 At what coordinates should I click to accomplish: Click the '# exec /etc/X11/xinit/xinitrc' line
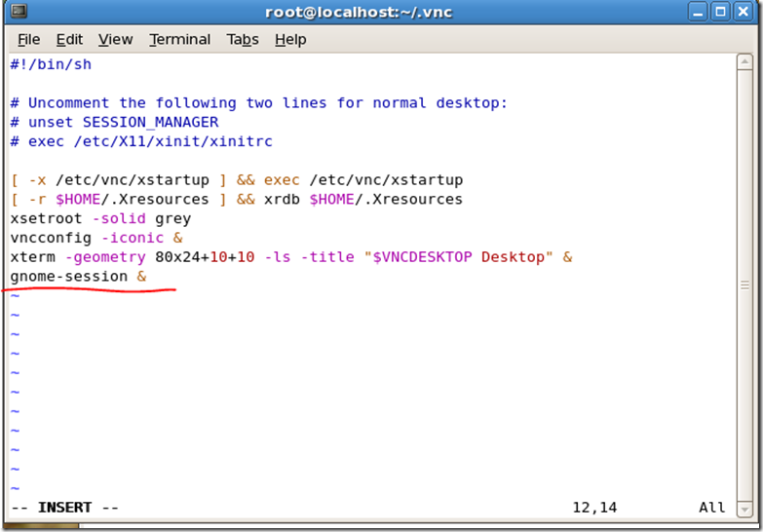click(x=141, y=141)
